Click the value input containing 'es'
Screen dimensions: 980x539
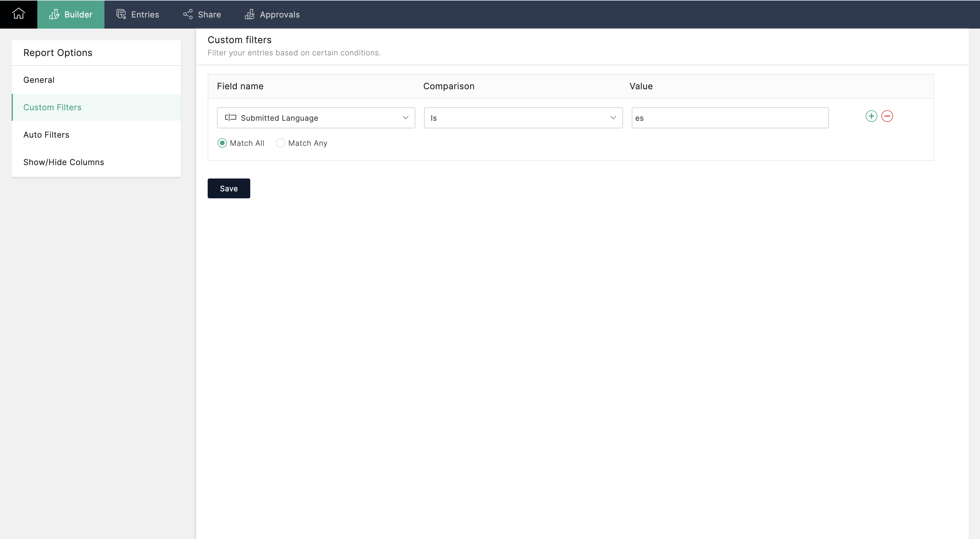730,118
